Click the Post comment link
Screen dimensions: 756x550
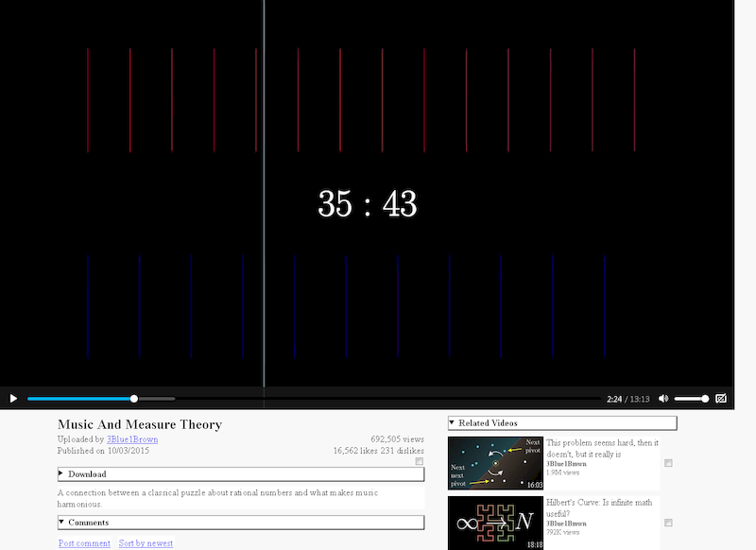83,543
